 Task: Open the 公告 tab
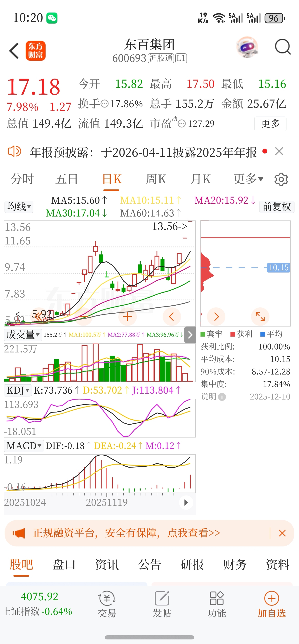click(150, 565)
